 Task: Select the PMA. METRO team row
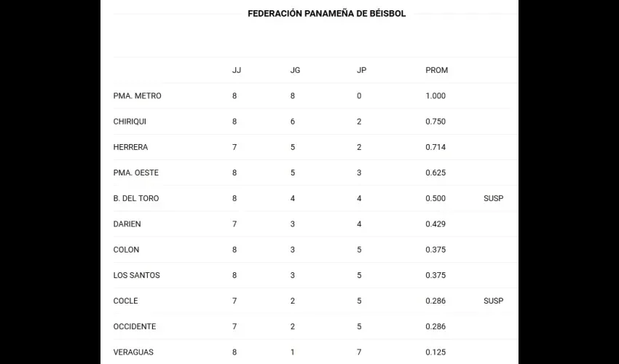315,96
